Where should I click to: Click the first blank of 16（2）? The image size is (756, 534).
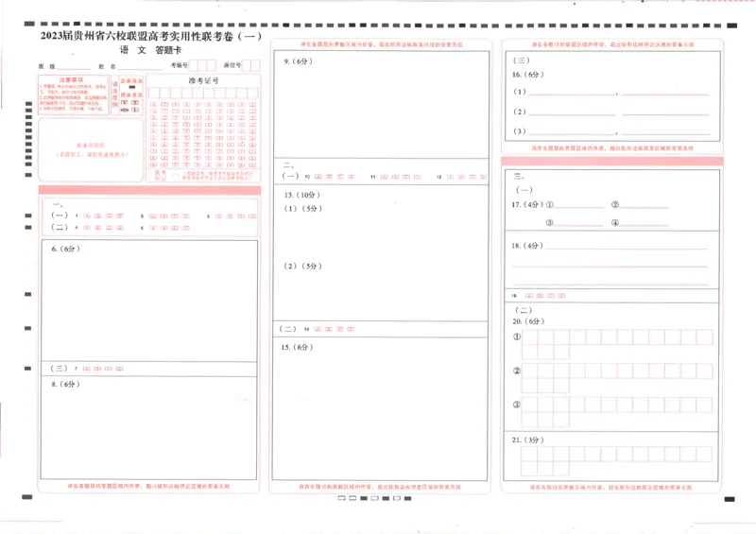click(572, 112)
